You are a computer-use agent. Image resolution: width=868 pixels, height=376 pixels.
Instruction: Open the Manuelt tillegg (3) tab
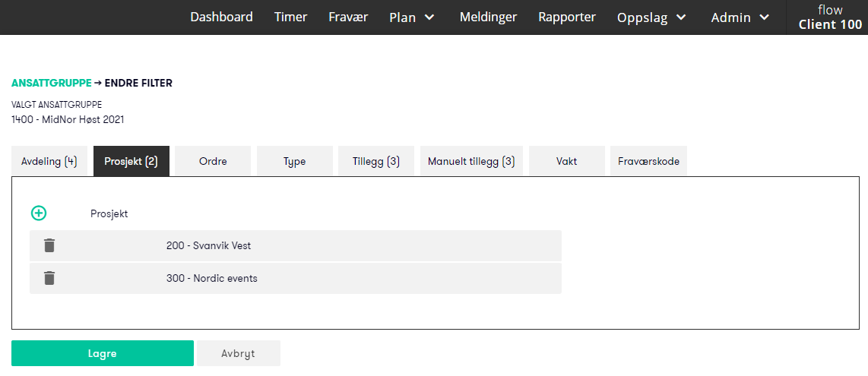click(472, 162)
